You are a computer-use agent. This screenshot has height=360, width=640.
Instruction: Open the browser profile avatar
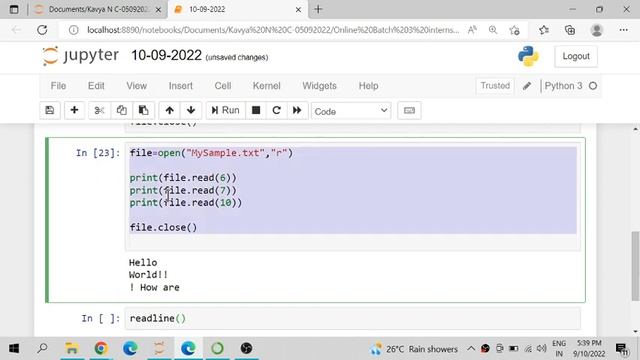[597, 30]
